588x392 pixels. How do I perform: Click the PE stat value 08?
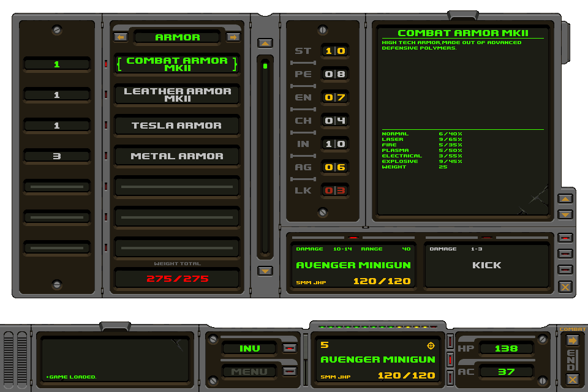[x=335, y=74]
